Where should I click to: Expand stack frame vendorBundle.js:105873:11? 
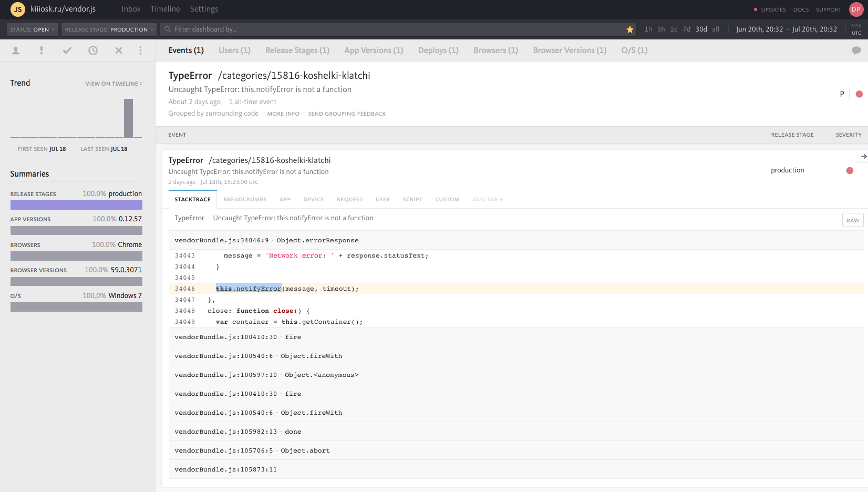[516, 469]
